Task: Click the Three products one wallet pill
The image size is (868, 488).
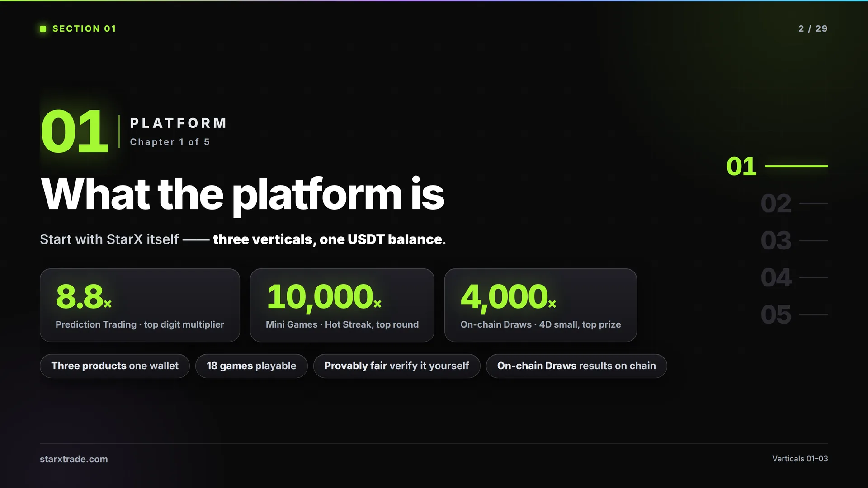Action: [115, 366]
